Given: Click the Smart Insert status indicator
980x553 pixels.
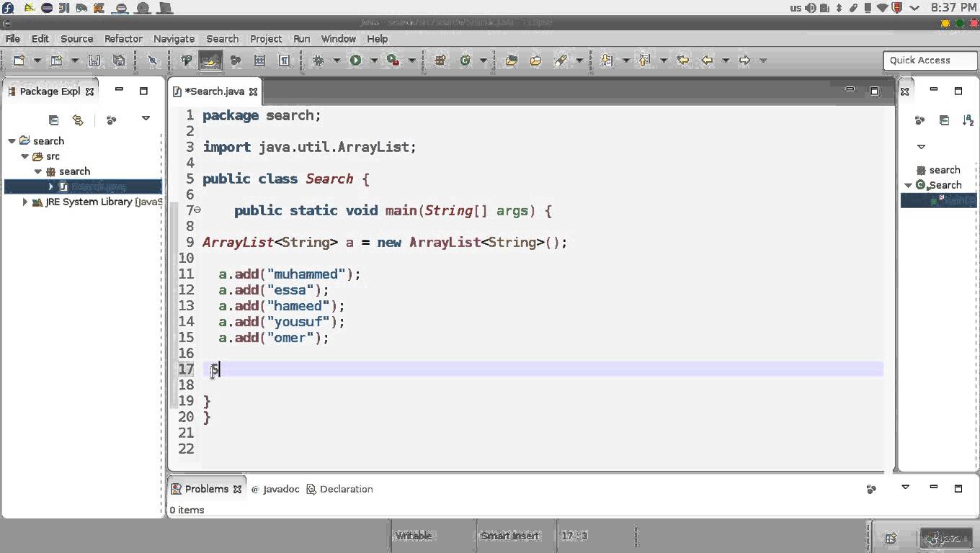Looking at the screenshot, I should tap(509, 536).
